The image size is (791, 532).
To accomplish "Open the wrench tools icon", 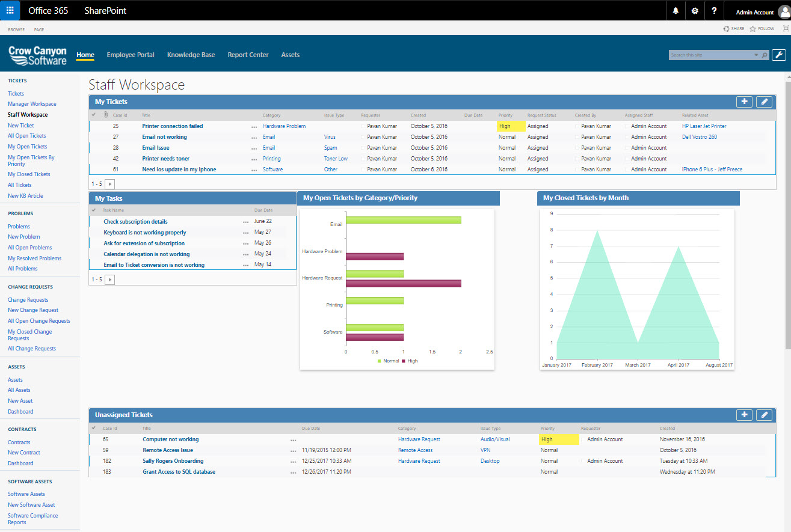I will coord(778,55).
